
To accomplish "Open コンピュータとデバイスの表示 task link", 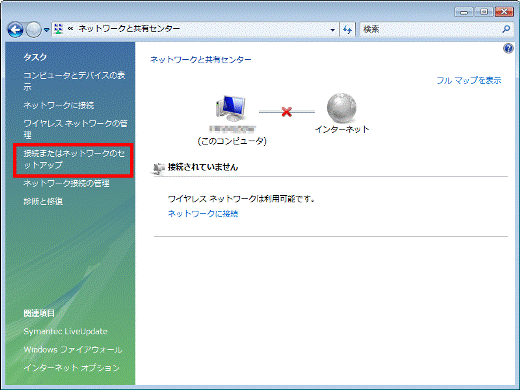I will tap(74, 81).
